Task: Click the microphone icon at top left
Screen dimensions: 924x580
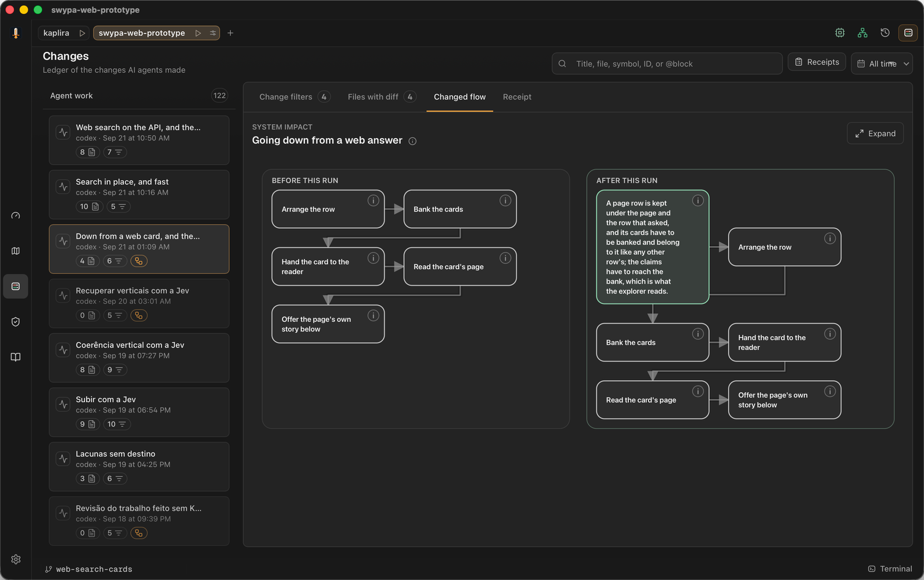Action: tap(16, 33)
